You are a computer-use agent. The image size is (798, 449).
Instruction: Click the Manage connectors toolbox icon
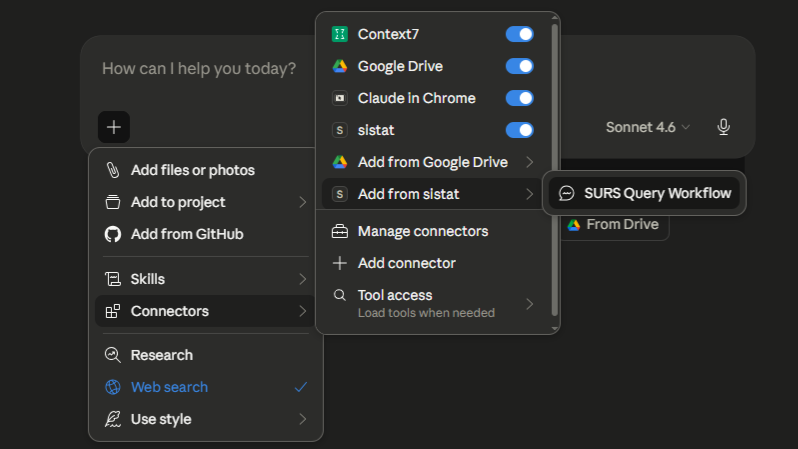[x=339, y=232]
